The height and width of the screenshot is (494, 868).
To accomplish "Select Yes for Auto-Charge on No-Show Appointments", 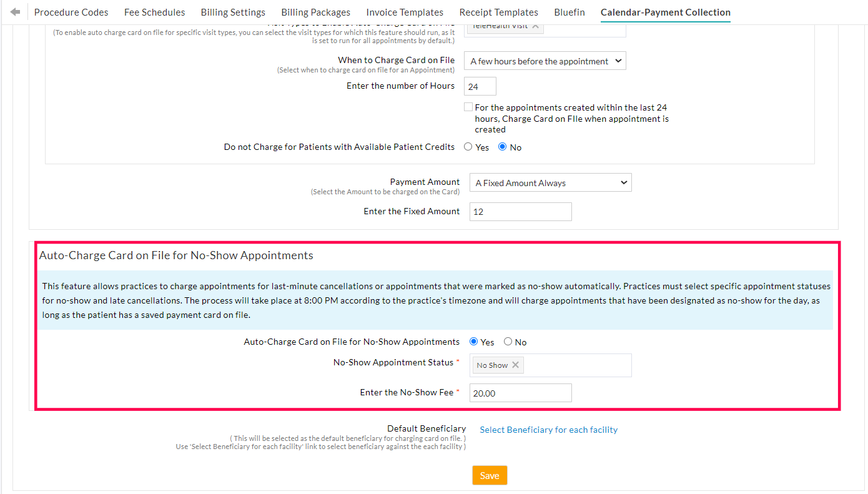I will [473, 342].
